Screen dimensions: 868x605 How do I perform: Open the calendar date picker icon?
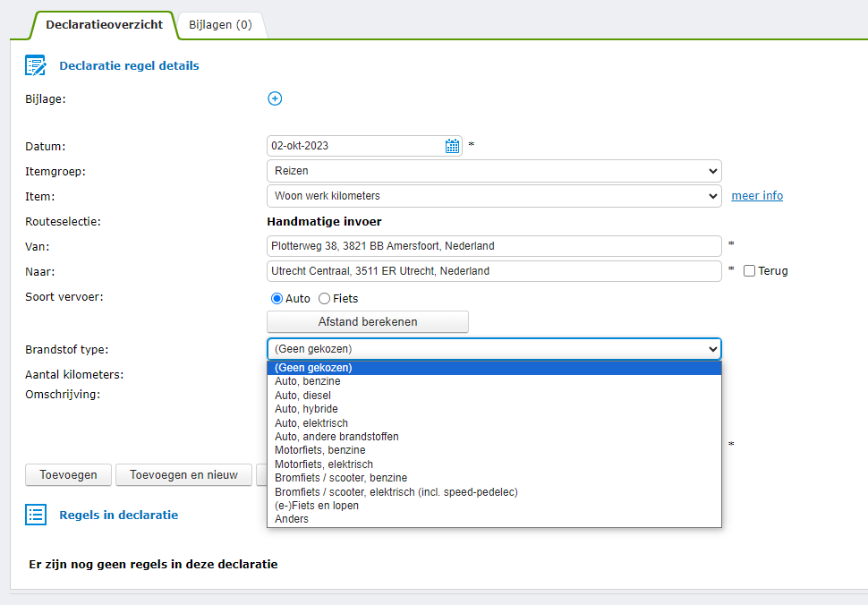(x=453, y=146)
